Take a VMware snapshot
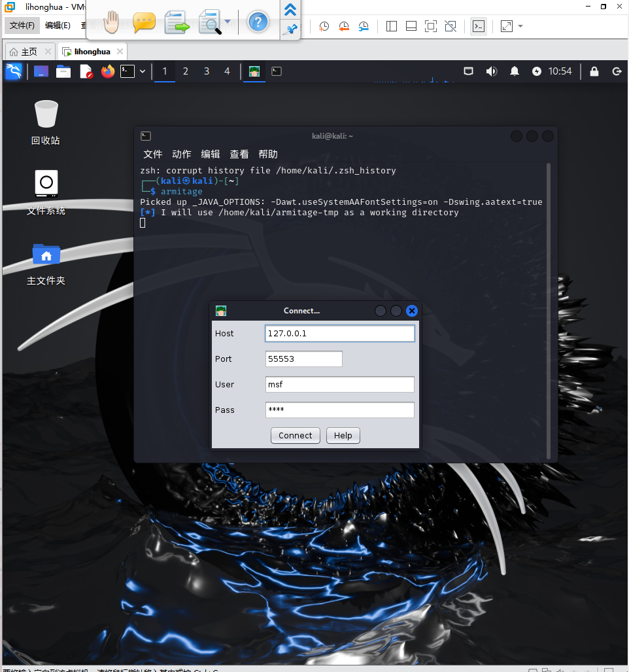Image resolution: width=629 pixels, height=672 pixels. pos(324,26)
